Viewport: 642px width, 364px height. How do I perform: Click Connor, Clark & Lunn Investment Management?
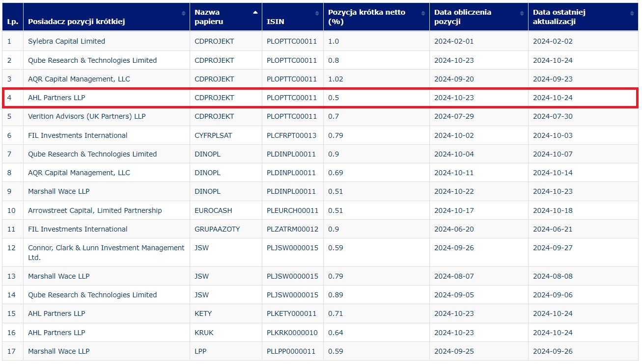click(106, 253)
